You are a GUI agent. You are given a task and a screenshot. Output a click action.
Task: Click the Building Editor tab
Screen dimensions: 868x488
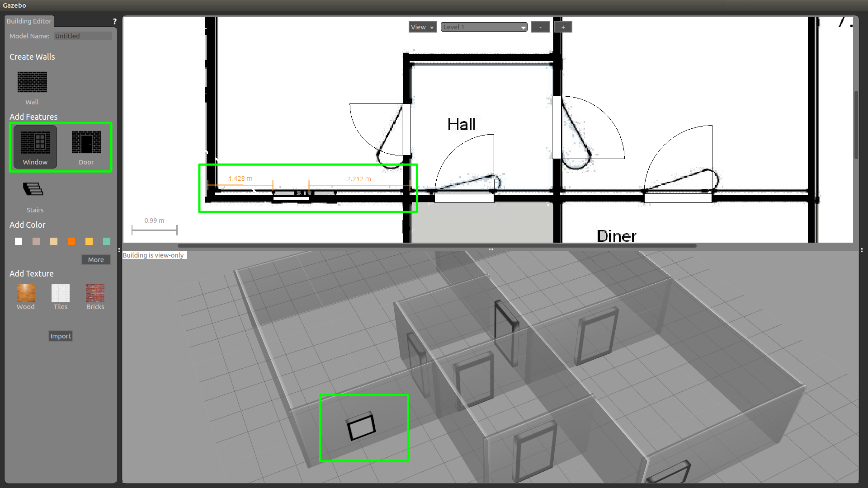coord(28,20)
